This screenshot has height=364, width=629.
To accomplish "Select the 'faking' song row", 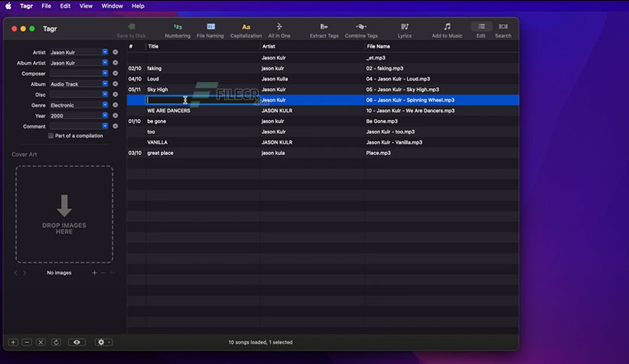I will 323,68.
